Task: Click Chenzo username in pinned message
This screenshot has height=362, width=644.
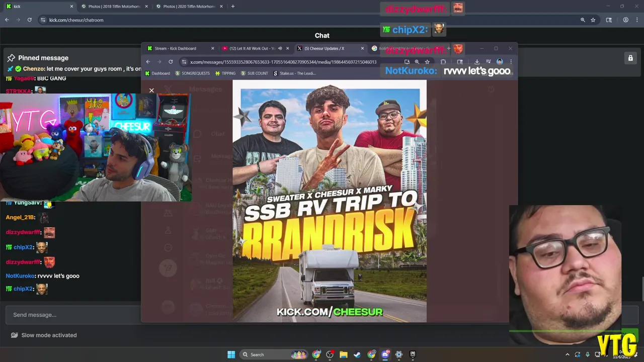Action: 34,69
